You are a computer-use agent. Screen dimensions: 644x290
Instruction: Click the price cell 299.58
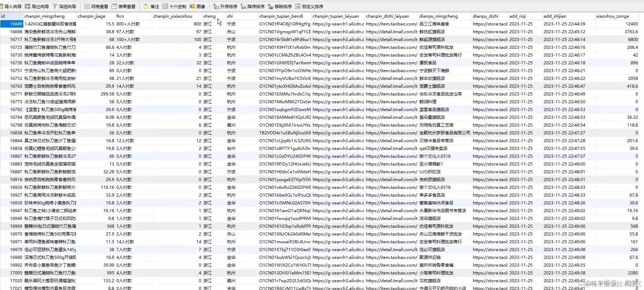(x=96, y=94)
